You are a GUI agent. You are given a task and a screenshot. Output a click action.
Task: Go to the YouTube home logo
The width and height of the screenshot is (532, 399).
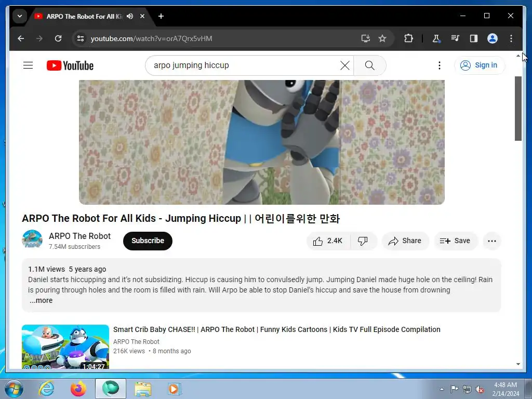tap(70, 65)
